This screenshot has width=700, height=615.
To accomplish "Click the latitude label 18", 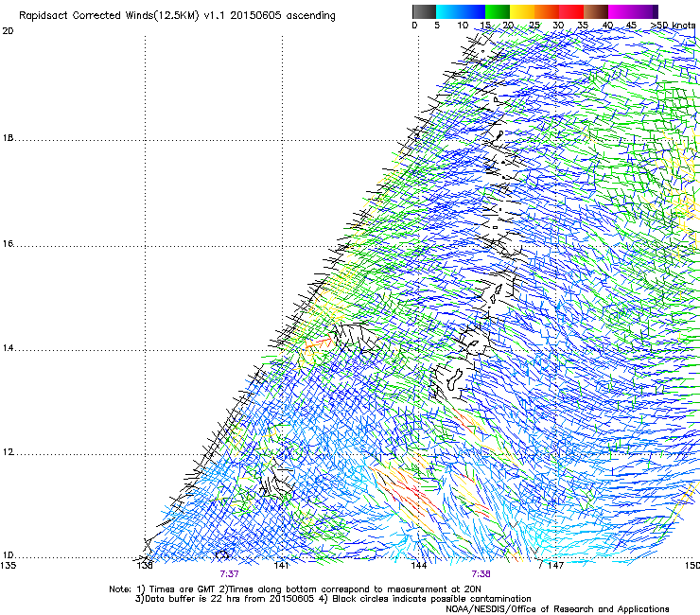I will (8, 138).
